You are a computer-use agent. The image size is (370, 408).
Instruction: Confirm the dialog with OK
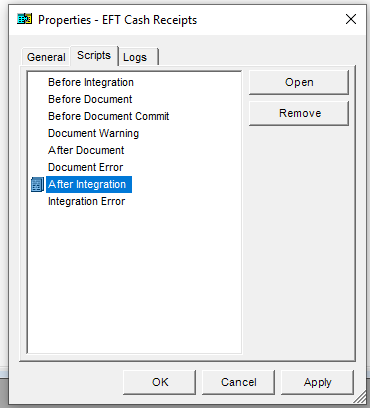(x=160, y=382)
